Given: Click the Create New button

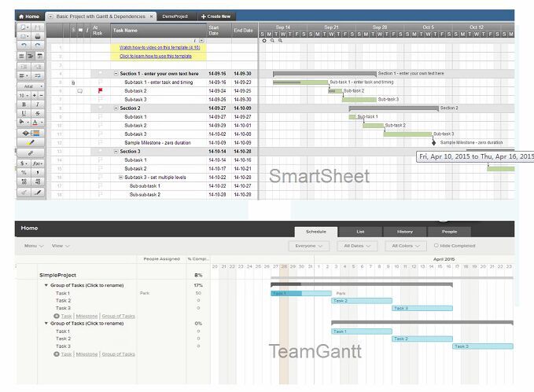Looking at the screenshot, I should (216, 16).
